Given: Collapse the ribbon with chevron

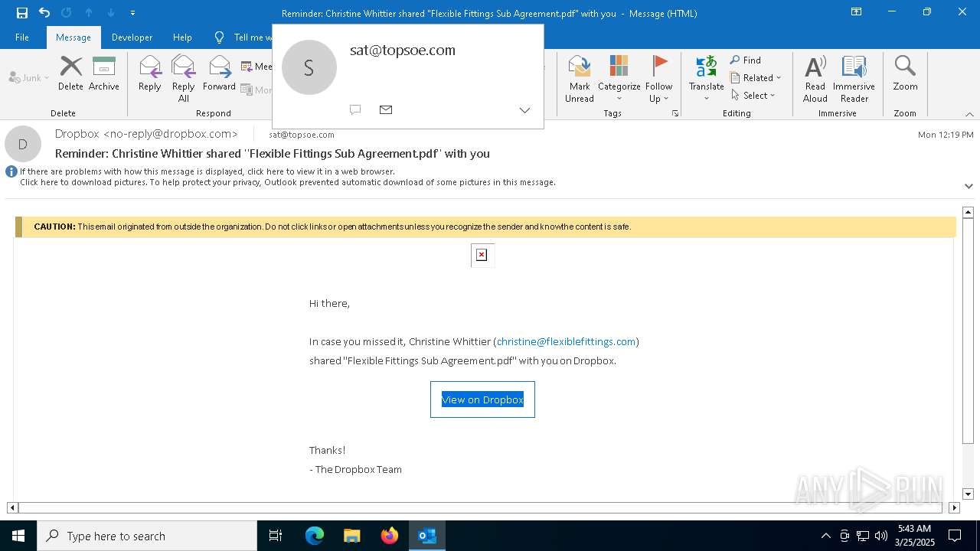Looking at the screenshot, I should (969, 114).
